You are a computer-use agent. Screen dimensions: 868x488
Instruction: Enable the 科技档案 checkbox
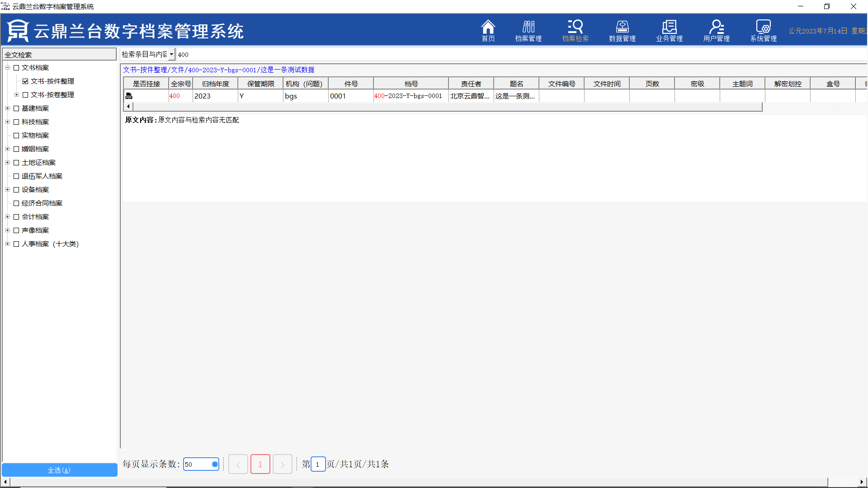pos(16,122)
